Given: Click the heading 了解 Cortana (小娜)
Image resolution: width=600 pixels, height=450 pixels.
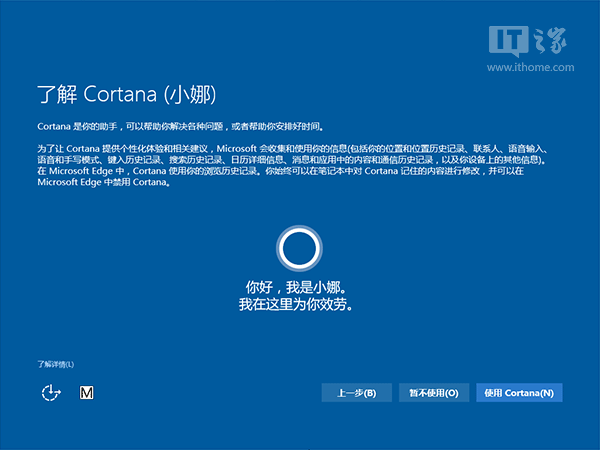Looking at the screenshot, I should click(127, 94).
